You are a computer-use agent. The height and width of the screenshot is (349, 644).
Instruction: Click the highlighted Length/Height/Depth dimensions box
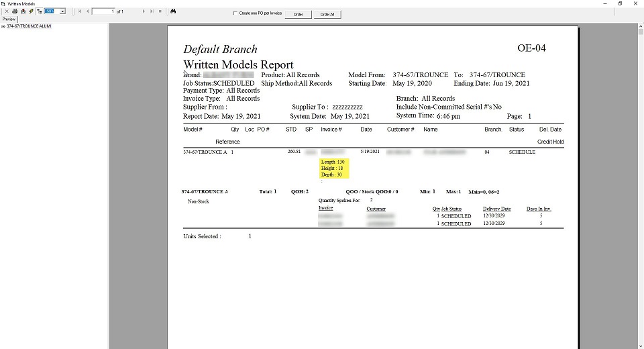[334, 168]
